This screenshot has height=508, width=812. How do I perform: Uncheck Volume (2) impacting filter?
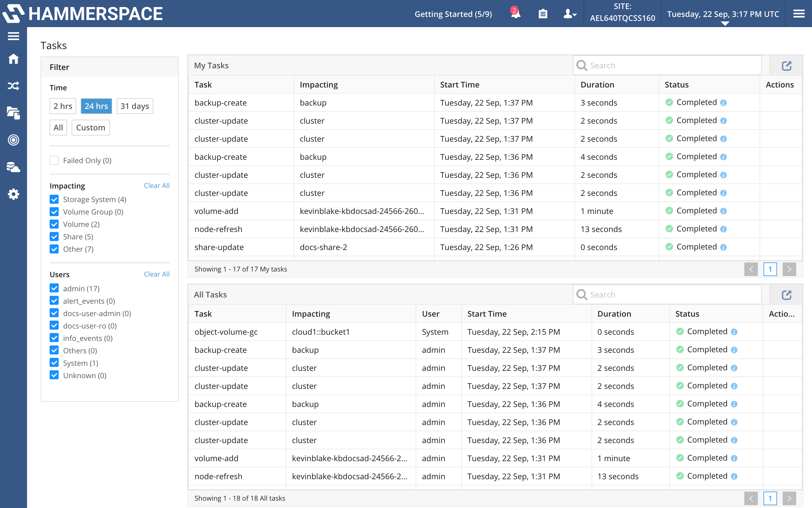click(x=54, y=224)
